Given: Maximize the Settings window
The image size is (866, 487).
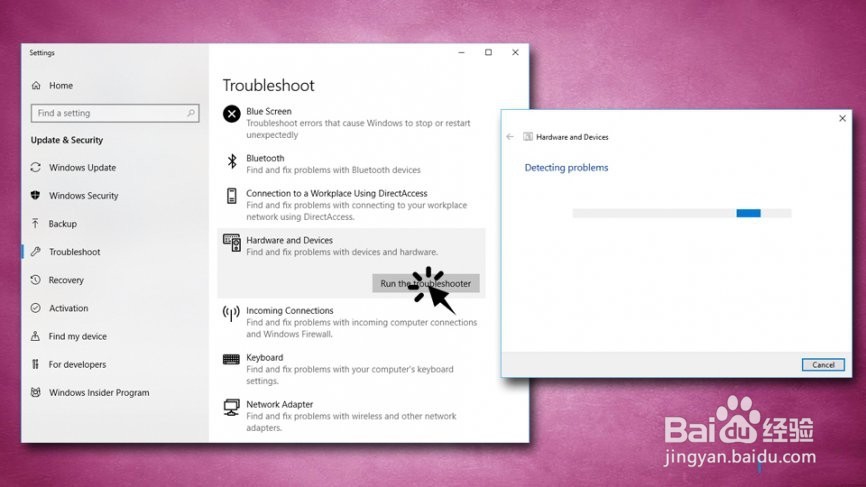Looking at the screenshot, I should pyautogui.click(x=488, y=52).
